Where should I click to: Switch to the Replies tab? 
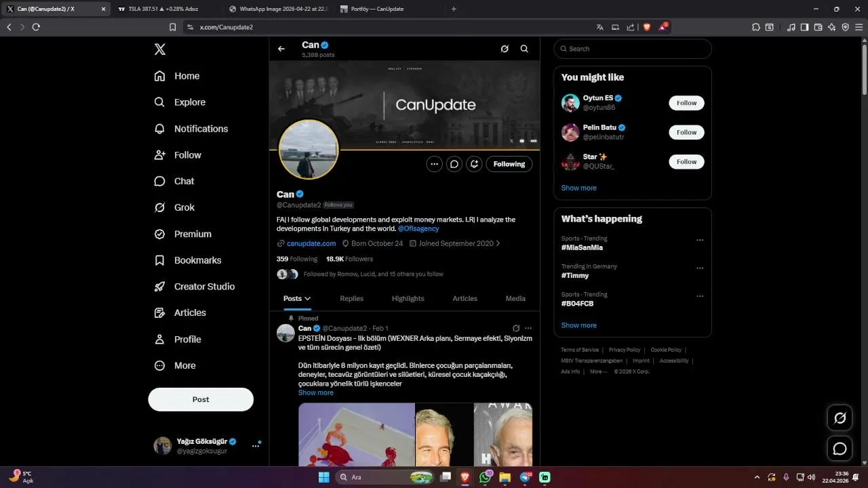352,299
